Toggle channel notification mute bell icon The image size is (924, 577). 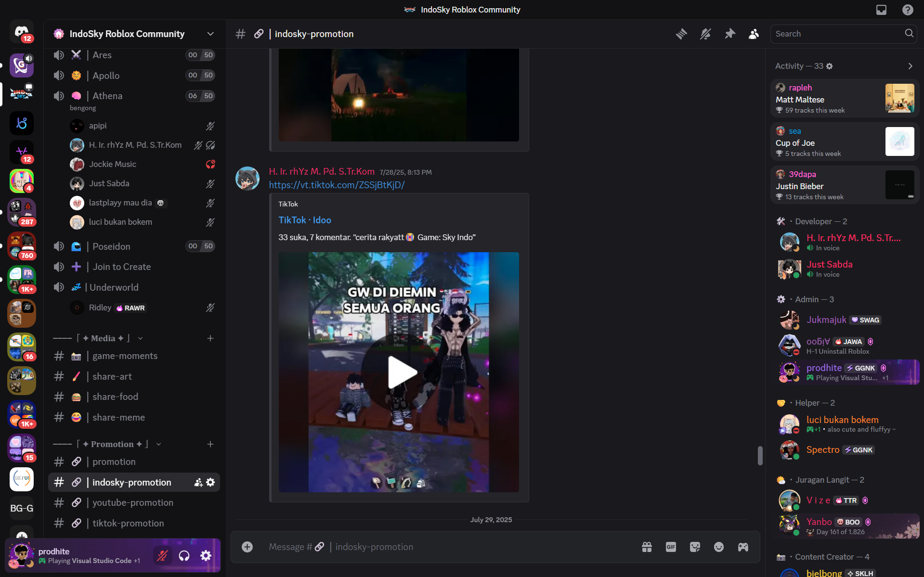pos(705,34)
